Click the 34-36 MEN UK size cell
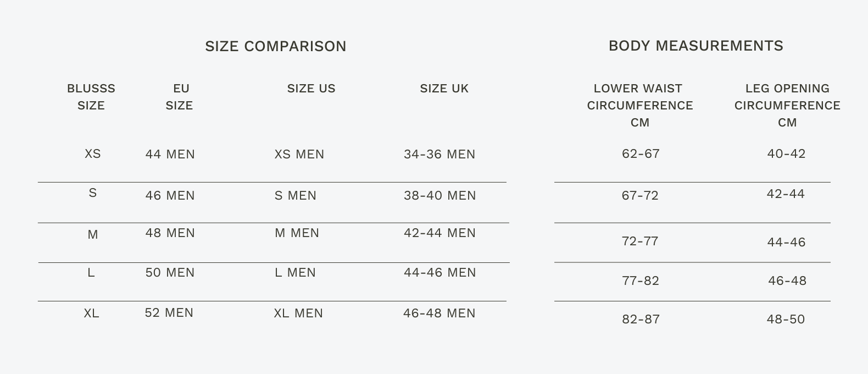This screenshot has height=374, width=868. click(x=439, y=154)
